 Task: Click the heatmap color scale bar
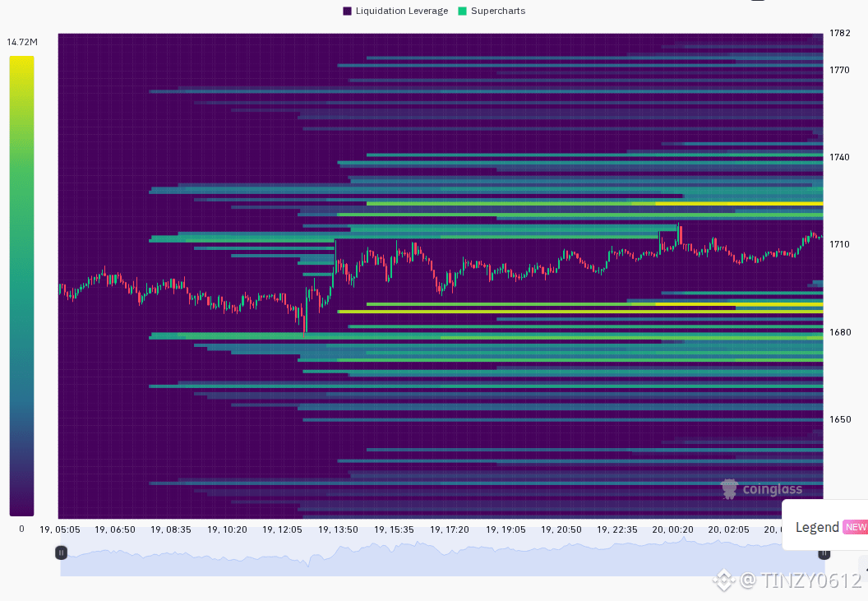(x=21, y=286)
